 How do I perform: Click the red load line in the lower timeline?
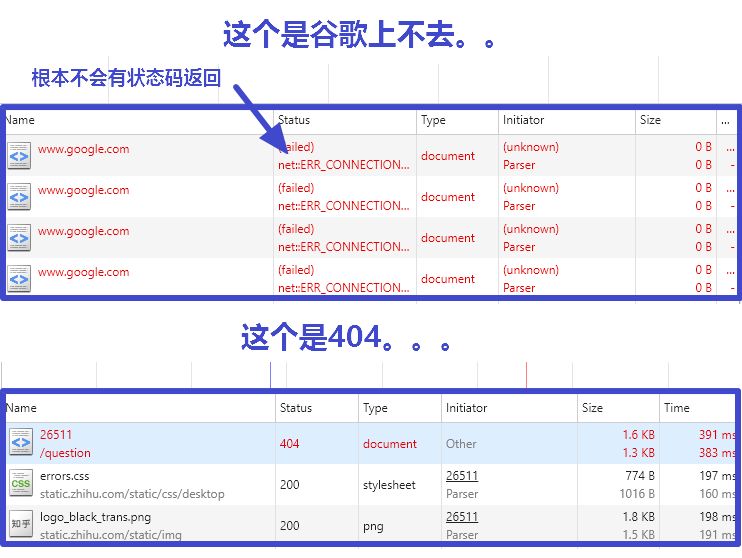(526, 375)
